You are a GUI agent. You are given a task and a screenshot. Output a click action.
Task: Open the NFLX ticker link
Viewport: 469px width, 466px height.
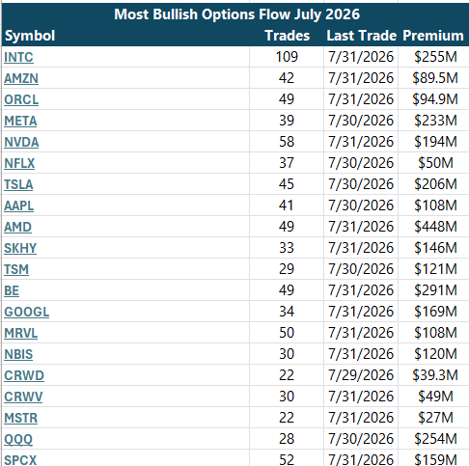click(x=19, y=163)
